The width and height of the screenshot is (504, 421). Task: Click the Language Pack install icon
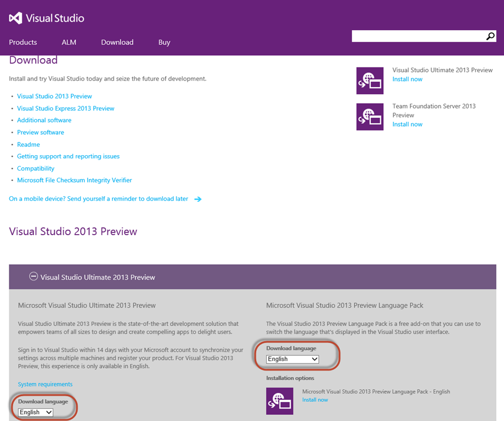280,401
